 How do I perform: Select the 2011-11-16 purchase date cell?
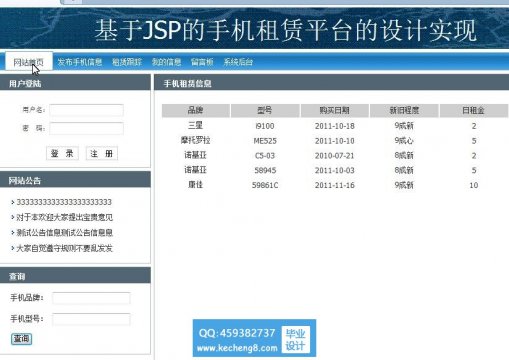click(335, 185)
